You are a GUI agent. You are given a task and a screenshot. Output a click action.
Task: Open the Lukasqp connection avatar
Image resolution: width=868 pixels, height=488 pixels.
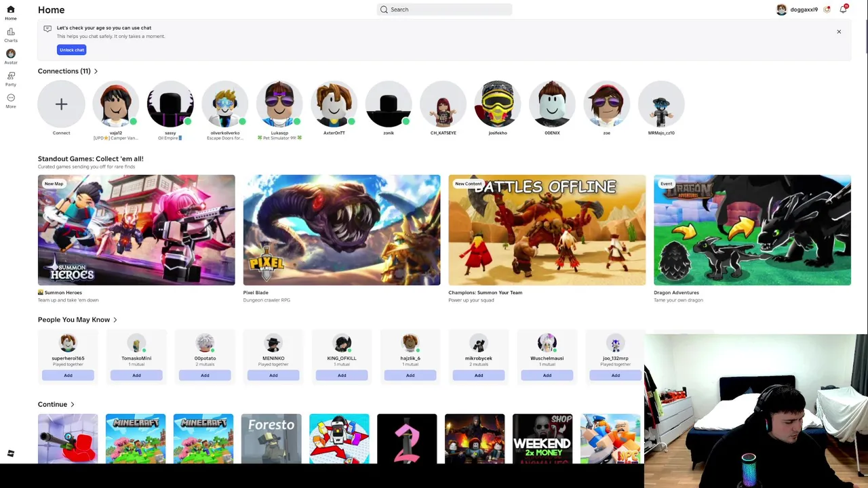(x=279, y=104)
